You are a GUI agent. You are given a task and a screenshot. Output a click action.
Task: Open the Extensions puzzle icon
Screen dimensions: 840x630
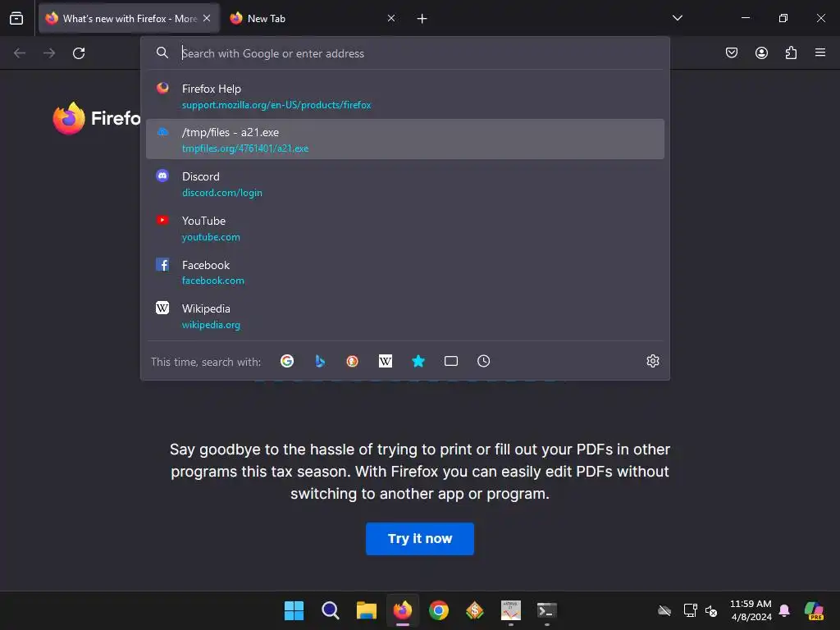click(x=791, y=52)
